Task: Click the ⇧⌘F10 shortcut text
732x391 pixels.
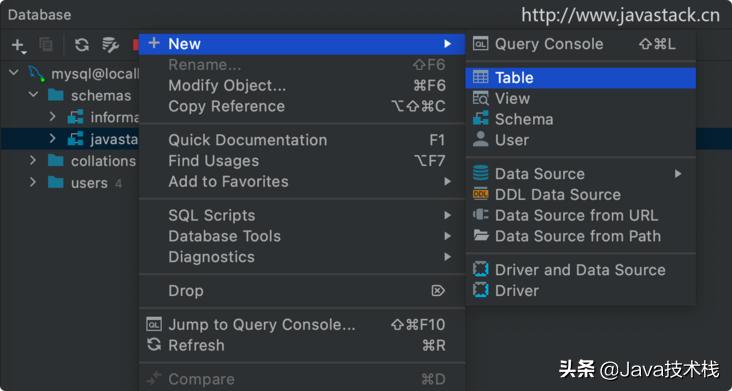Action: (418, 324)
